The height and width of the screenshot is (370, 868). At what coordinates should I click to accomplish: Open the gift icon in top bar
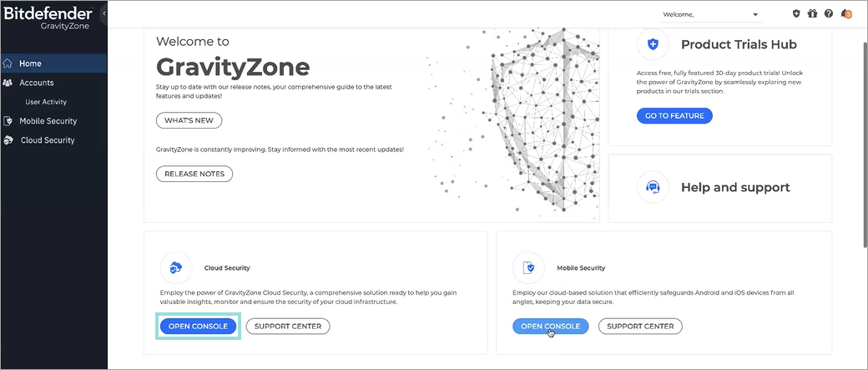(x=812, y=13)
